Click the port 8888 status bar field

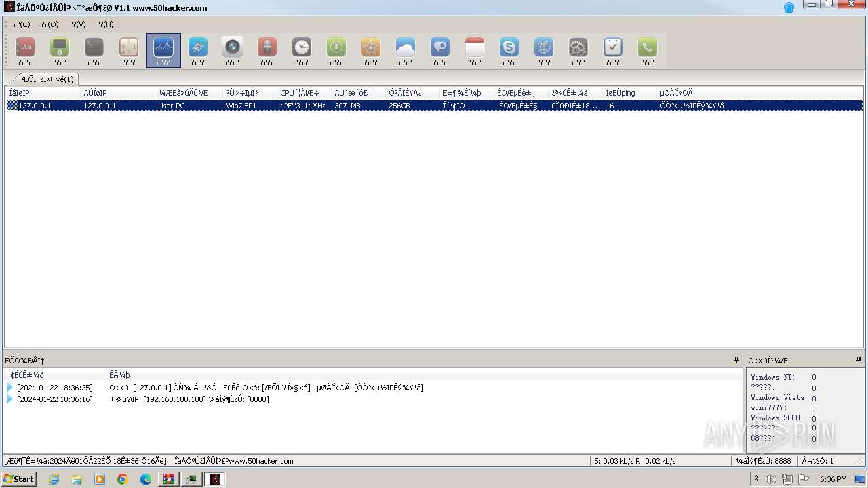tap(764, 461)
